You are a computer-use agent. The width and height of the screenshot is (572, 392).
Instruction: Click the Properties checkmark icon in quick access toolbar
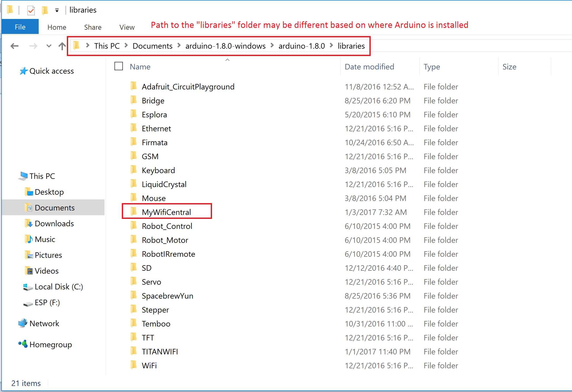click(x=31, y=10)
